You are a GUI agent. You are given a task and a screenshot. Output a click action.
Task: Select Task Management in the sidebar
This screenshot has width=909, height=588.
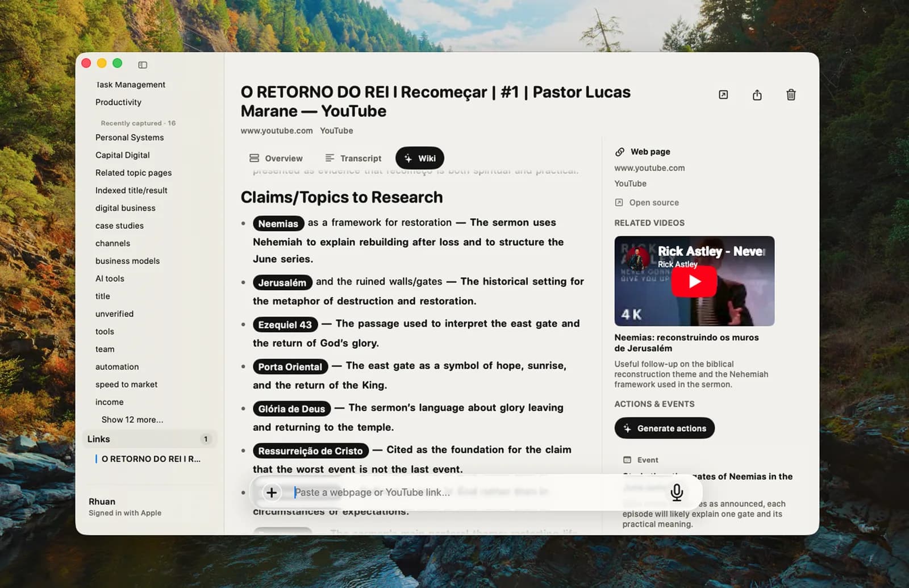[x=131, y=85]
